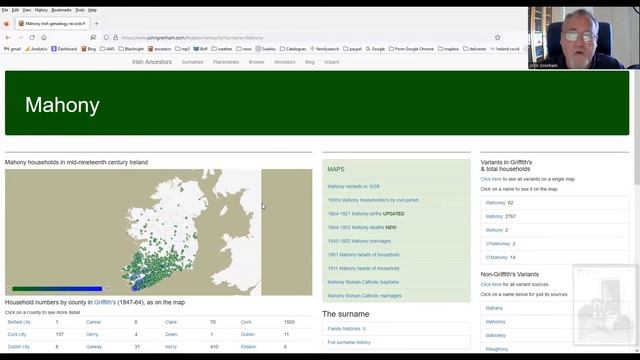Click the browser Back arrow
The width and height of the screenshot is (640, 360).
(x=8, y=37)
